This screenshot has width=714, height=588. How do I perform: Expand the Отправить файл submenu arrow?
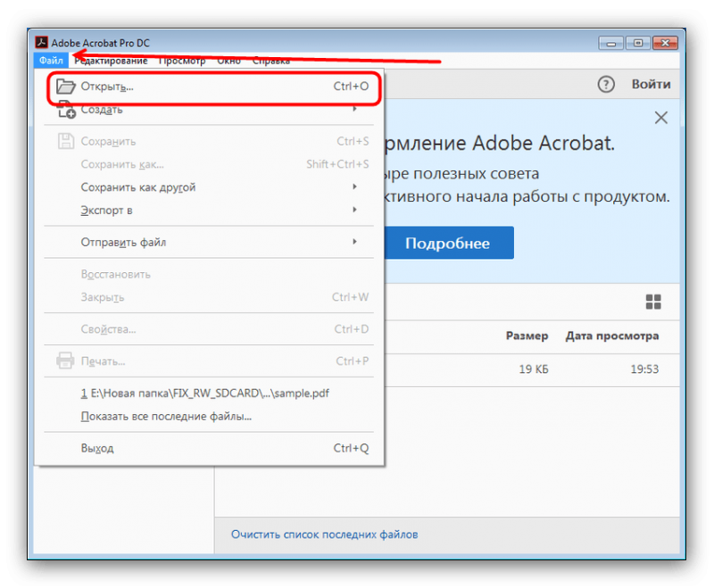[x=354, y=242]
